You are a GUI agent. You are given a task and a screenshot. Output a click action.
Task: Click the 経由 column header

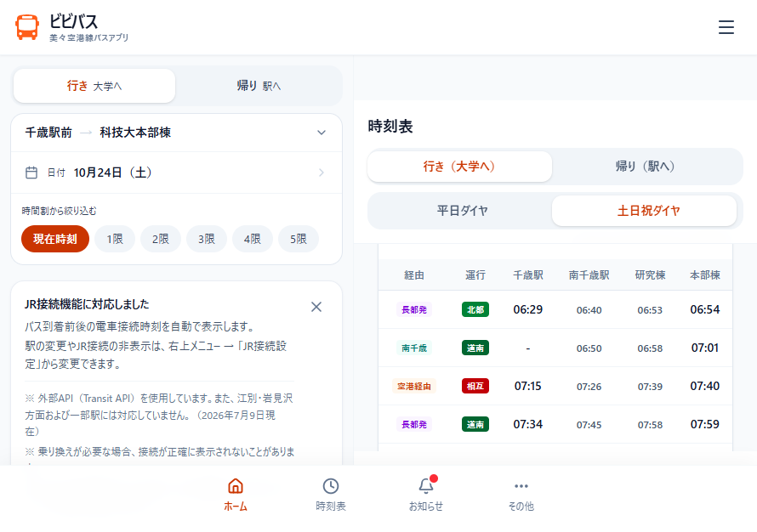coord(413,274)
